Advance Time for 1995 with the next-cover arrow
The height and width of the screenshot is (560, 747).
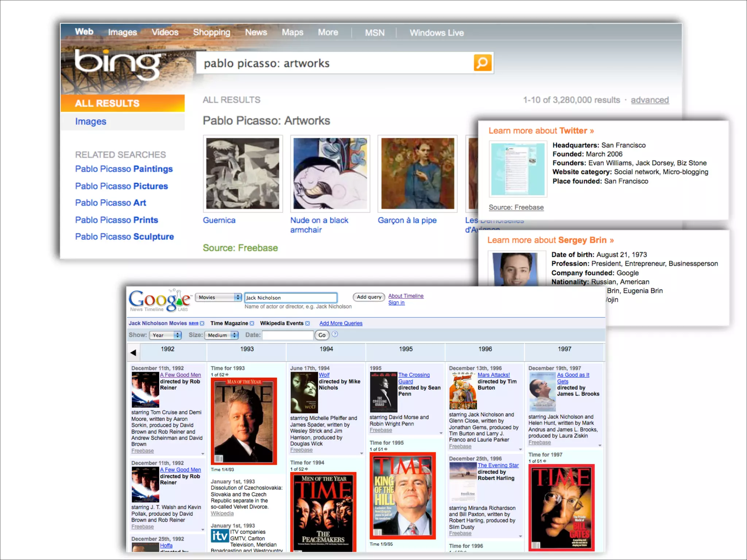pos(386,449)
